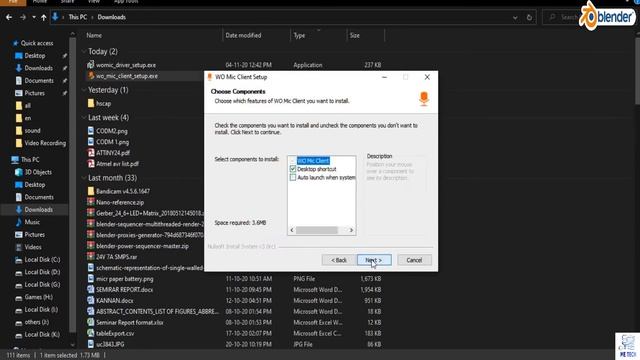Open 3D Objects in navigation pane
Viewport: 640px width, 360px height.
click(x=38, y=172)
